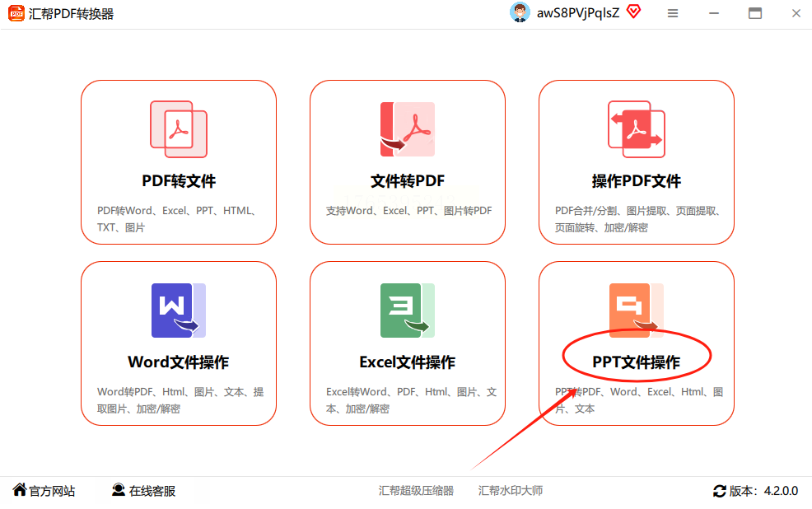Open the hamburger menu in title bar
This screenshot has height=509, width=812.
[x=673, y=13]
